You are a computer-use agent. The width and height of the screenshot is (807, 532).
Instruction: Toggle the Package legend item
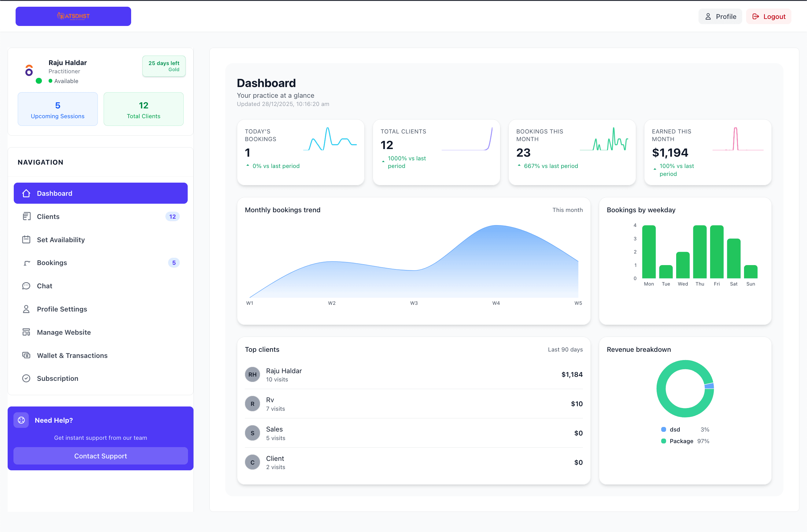663,441
